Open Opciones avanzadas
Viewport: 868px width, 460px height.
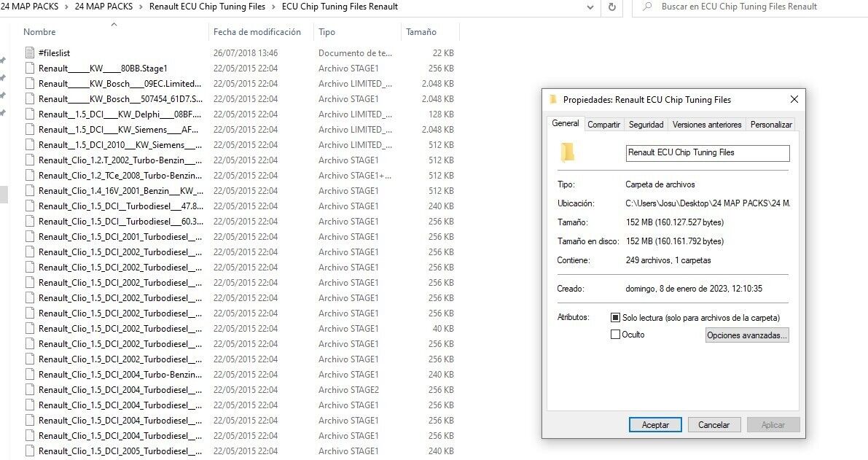[747, 335]
